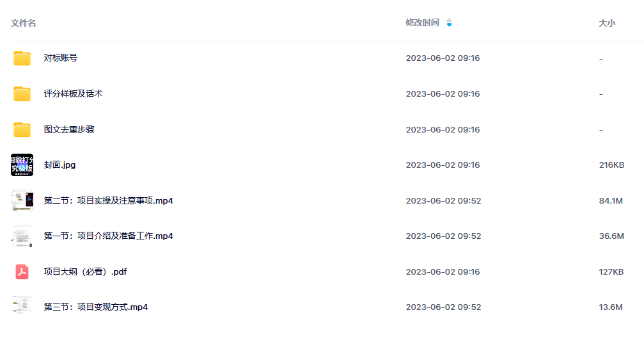Sort by the 大小 column header
The image size is (644, 340).
[607, 23]
